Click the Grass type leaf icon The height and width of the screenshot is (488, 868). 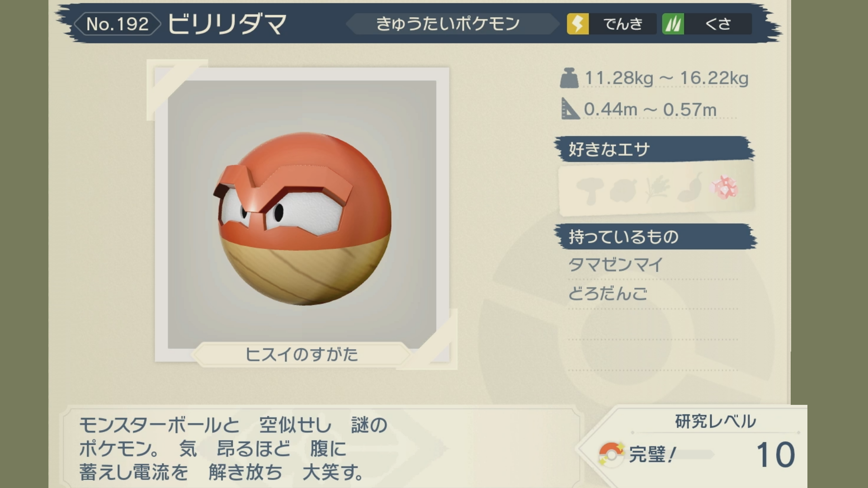tap(673, 23)
